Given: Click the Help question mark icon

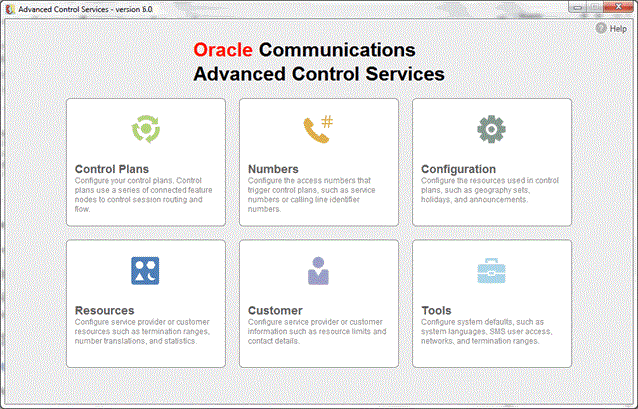Looking at the screenshot, I should tap(601, 28).
